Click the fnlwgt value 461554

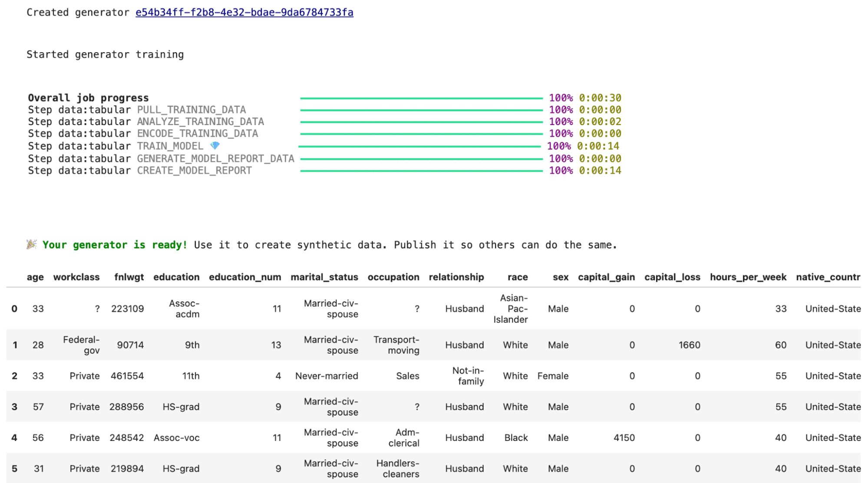pyautogui.click(x=127, y=376)
